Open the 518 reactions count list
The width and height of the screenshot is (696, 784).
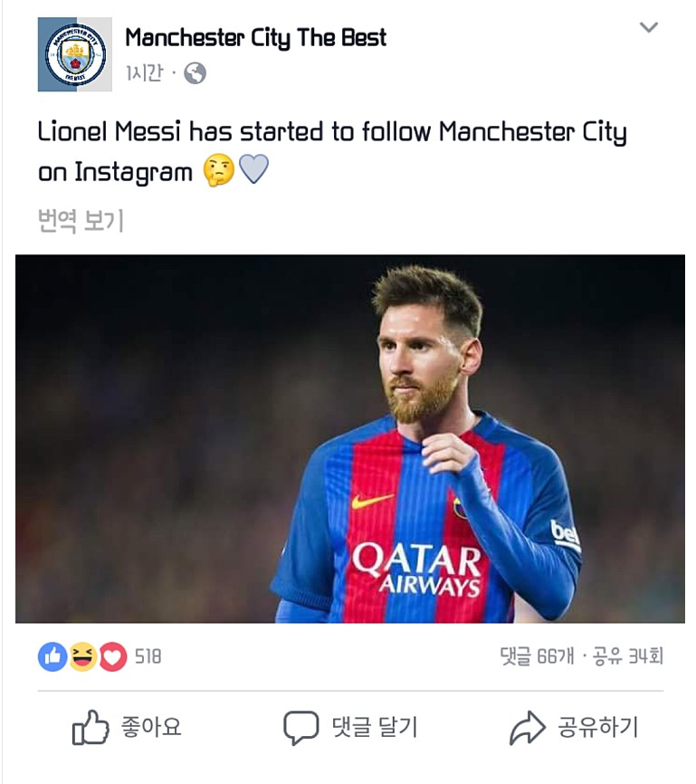pyautogui.click(x=148, y=656)
